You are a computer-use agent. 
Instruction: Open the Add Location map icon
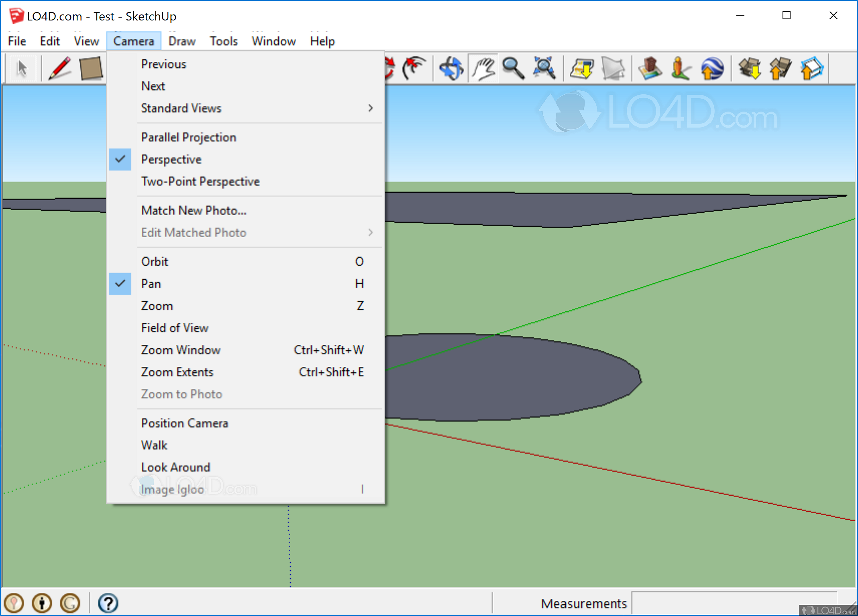pyautogui.click(x=582, y=68)
